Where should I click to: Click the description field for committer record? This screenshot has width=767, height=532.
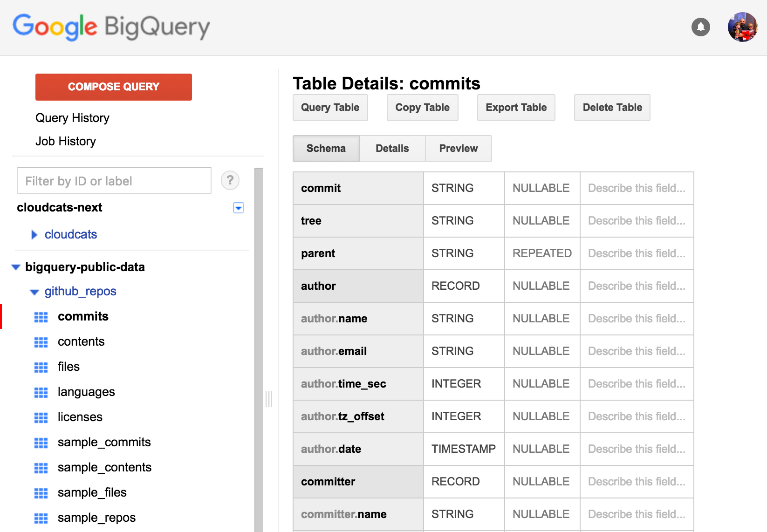pyautogui.click(x=637, y=482)
